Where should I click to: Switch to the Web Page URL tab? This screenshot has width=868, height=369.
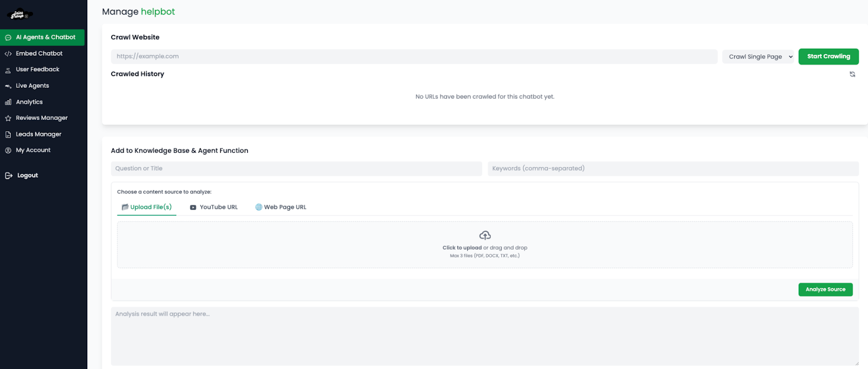pos(281,207)
